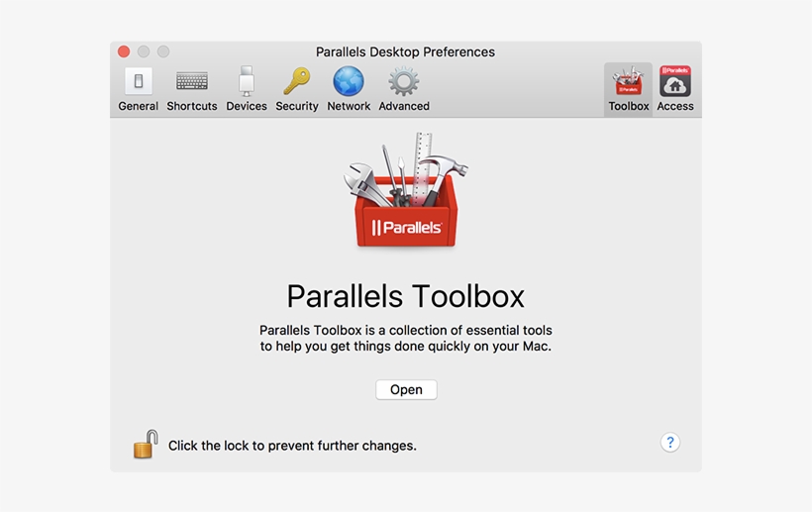Click the Parallels Toolbox description text
The width and height of the screenshot is (812, 512).
click(405, 338)
